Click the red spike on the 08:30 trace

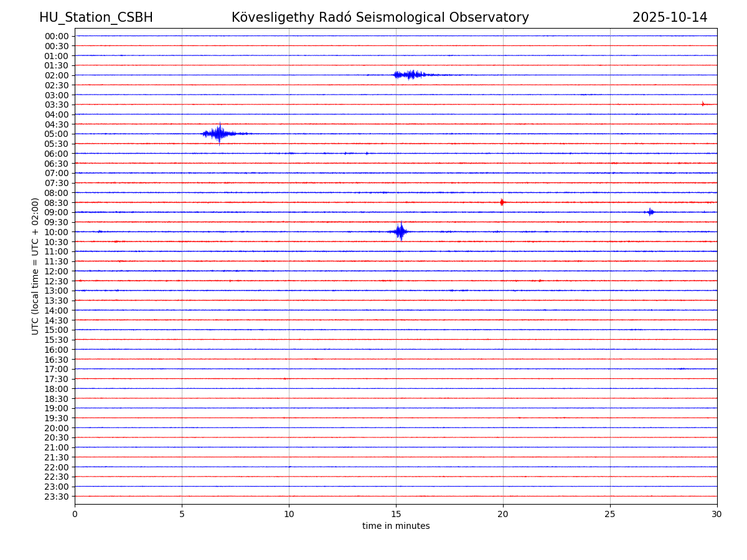(502, 202)
